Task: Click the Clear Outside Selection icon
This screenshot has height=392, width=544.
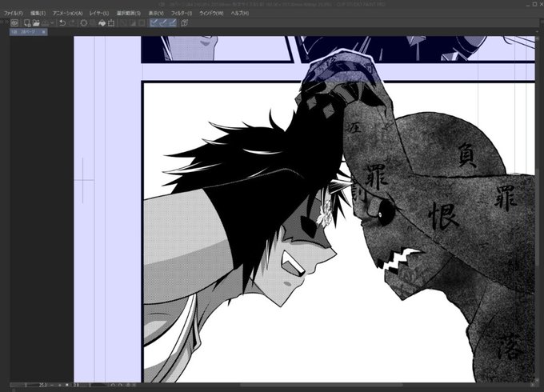Action: pyautogui.click(x=93, y=23)
